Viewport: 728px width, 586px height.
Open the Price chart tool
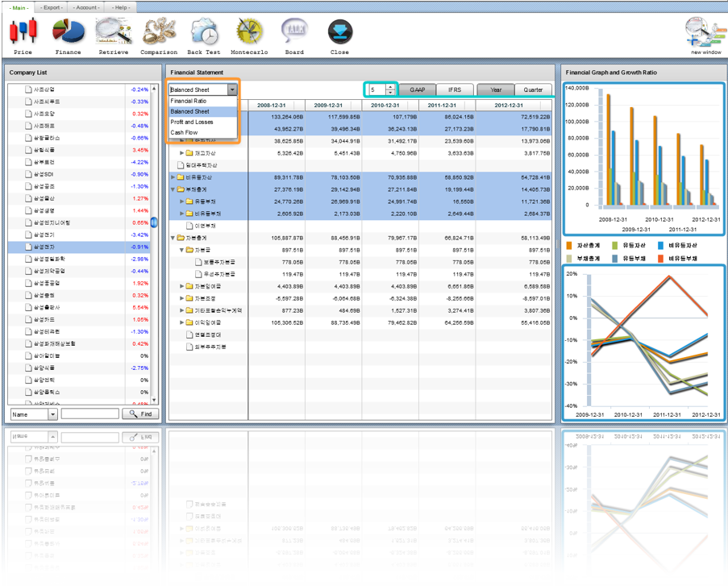click(x=24, y=32)
